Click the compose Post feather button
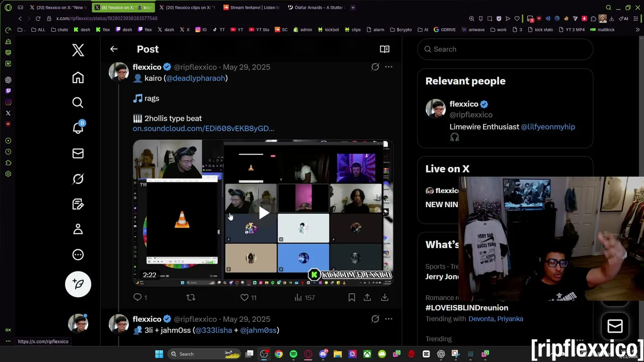 pyautogui.click(x=78, y=284)
